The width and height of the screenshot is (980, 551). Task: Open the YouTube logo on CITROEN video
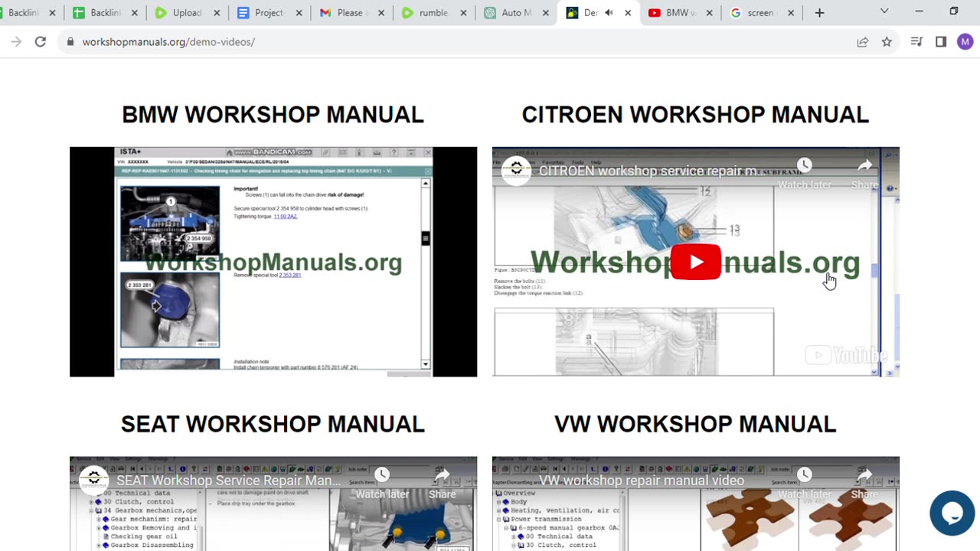click(x=845, y=355)
